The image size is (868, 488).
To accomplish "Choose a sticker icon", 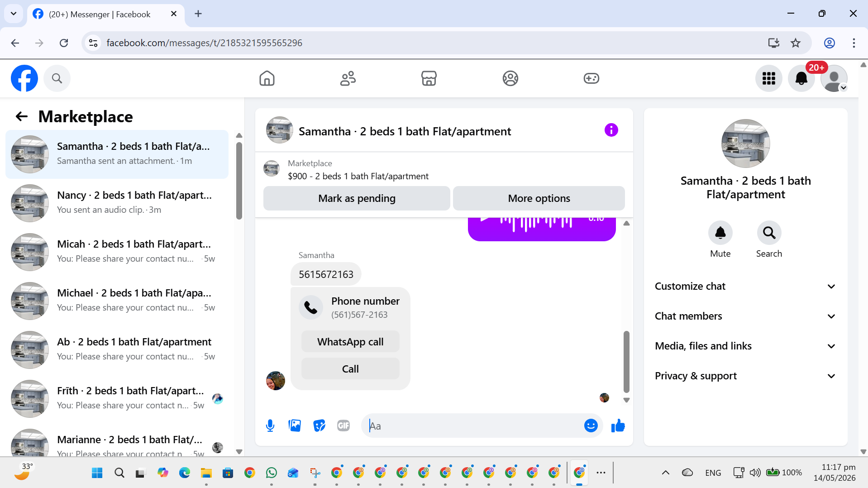I will [x=319, y=426].
